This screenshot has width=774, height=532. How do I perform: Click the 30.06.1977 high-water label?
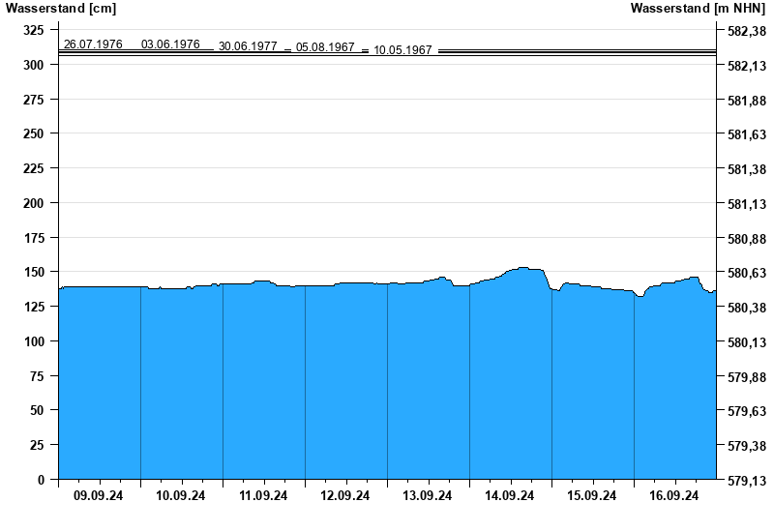click(248, 46)
